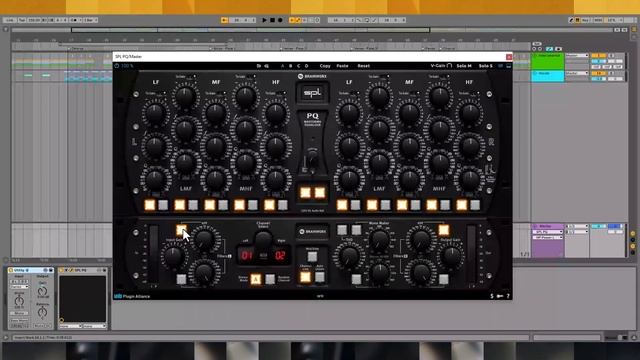The width and height of the screenshot is (640, 360).
Task: Enable Solo S in plugin toolbar
Action: pos(486,66)
